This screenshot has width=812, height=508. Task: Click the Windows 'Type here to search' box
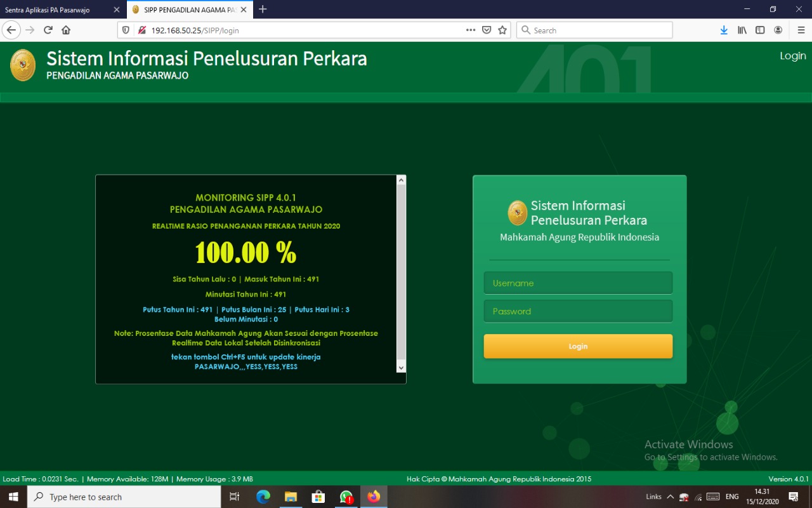point(124,497)
